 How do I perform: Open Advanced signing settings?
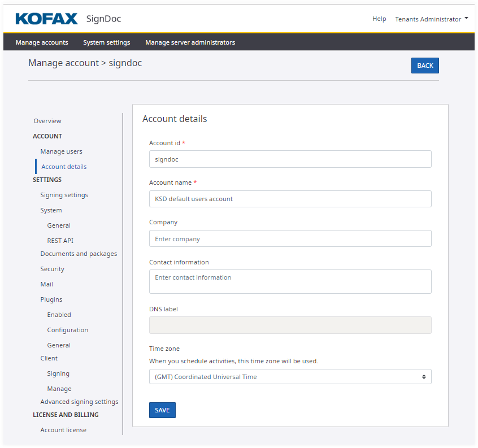tap(79, 402)
